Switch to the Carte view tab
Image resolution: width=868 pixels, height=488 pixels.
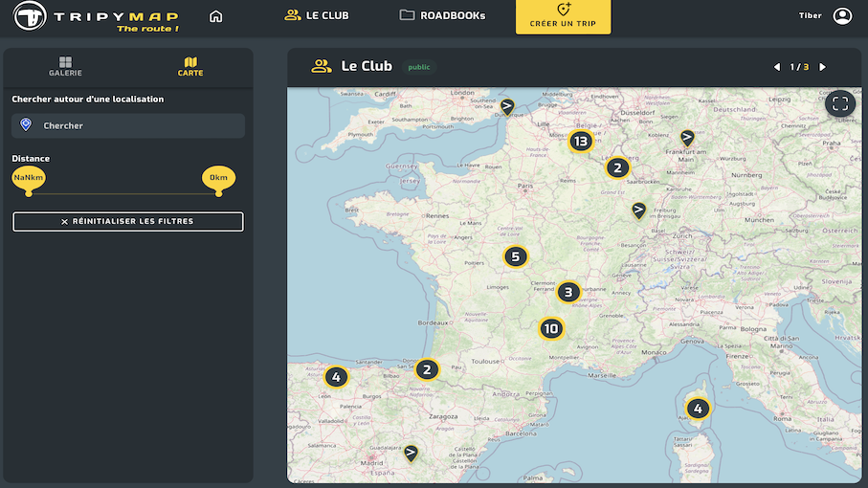coord(190,67)
